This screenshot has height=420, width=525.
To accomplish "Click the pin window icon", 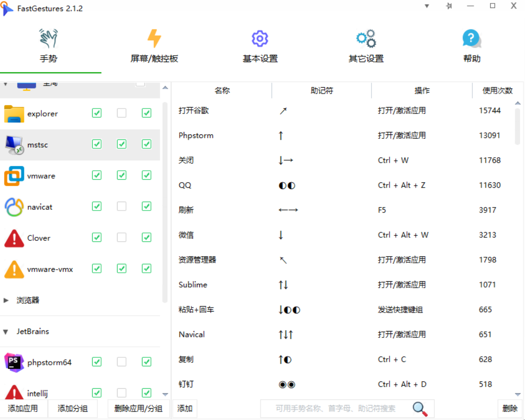I will tap(449, 6).
